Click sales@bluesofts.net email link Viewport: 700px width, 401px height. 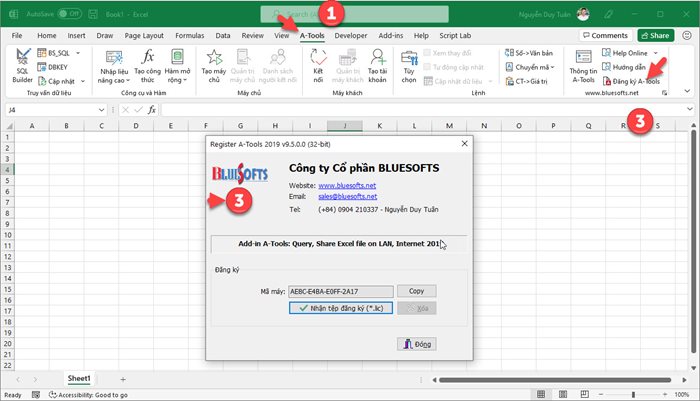click(x=347, y=196)
